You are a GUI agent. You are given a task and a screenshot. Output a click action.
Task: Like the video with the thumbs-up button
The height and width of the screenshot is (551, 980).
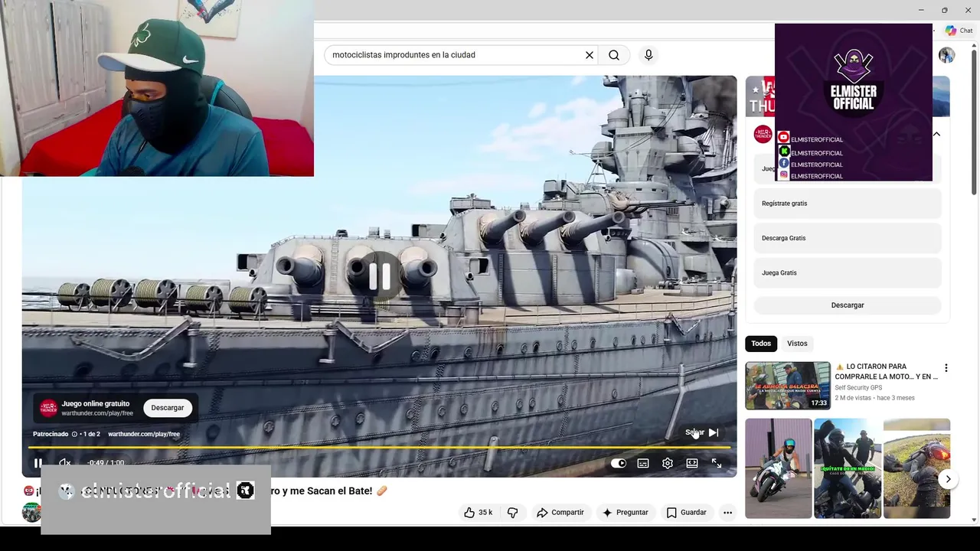click(479, 512)
